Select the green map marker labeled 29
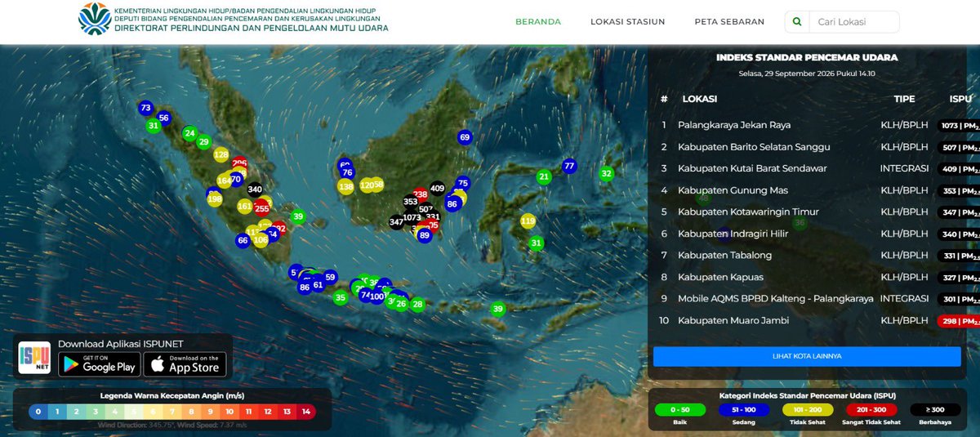 point(203,141)
